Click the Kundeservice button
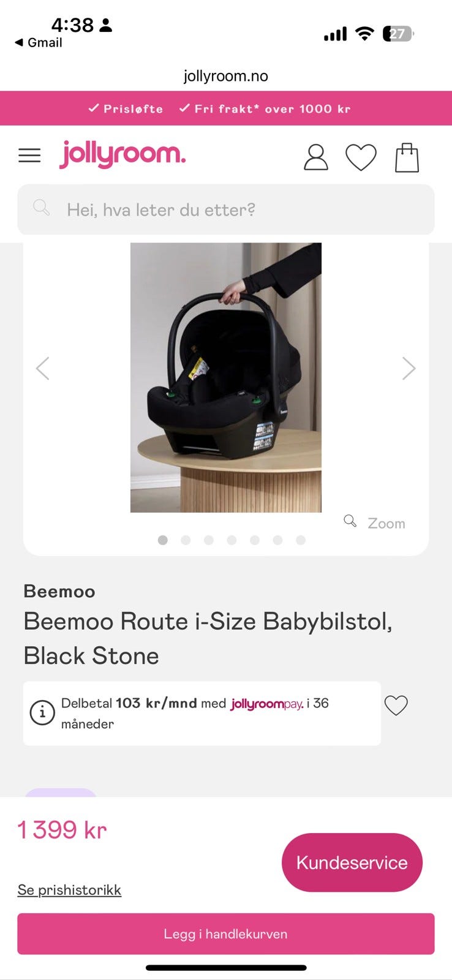The height and width of the screenshot is (980, 452). (x=352, y=862)
